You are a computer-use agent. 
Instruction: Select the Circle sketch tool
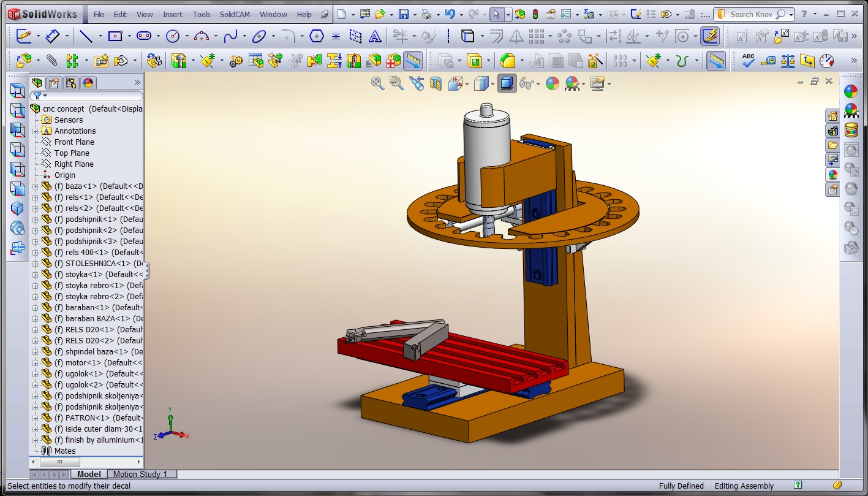point(174,36)
